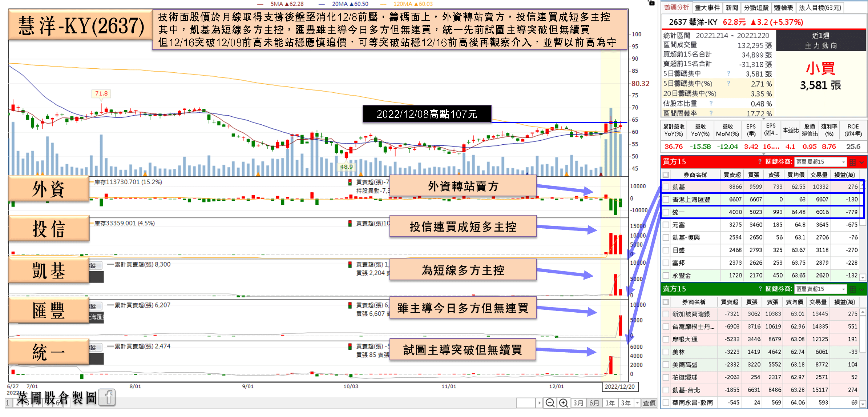Switch to the 籌碼分析 tab
Image resolution: width=868 pixels, height=417 pixels.
pyautogui.click(x=677, y=8)
